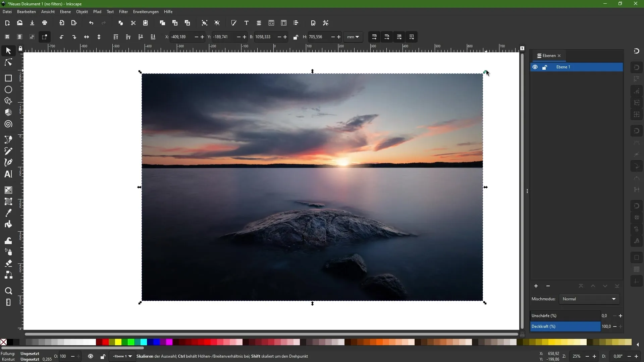Viewport: 644px width, 362px height.
Task: Flip selection horizontally
Action: tap(87, 37)
